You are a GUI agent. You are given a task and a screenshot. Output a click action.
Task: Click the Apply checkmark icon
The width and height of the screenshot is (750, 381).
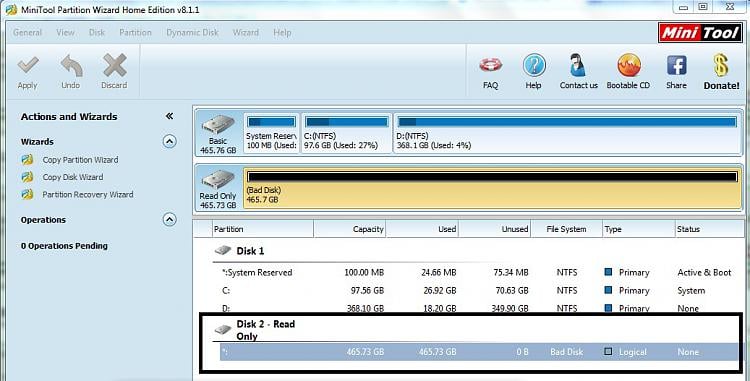[x=27, y=65]
